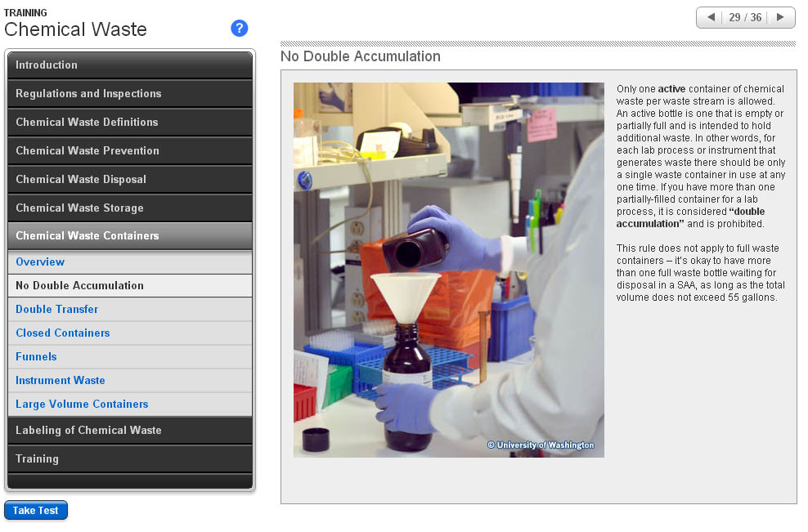Screen dimensions: 808x532
Task: Expand the Training section
Action: click(130, 459)
